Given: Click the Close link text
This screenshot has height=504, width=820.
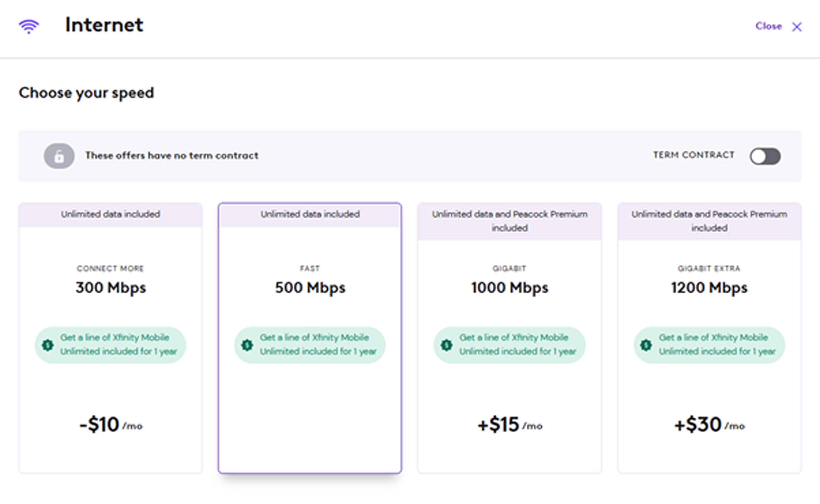Looking at the screenshot, I should pos(768,26).
